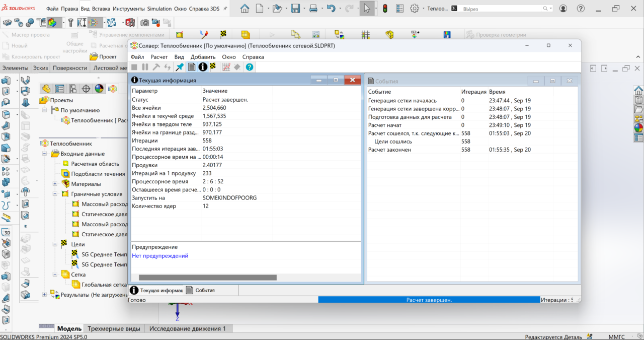Click the Расчет завершен progress bar
644x340 pixels.
click(429, 300)
